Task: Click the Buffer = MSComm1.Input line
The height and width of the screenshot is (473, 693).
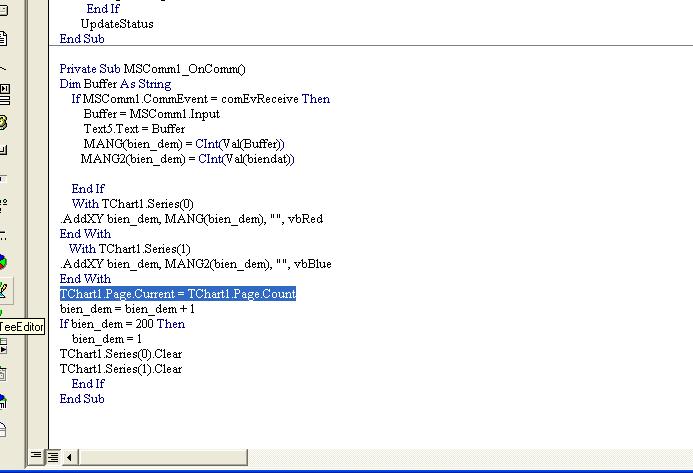Action: (152, 114)
